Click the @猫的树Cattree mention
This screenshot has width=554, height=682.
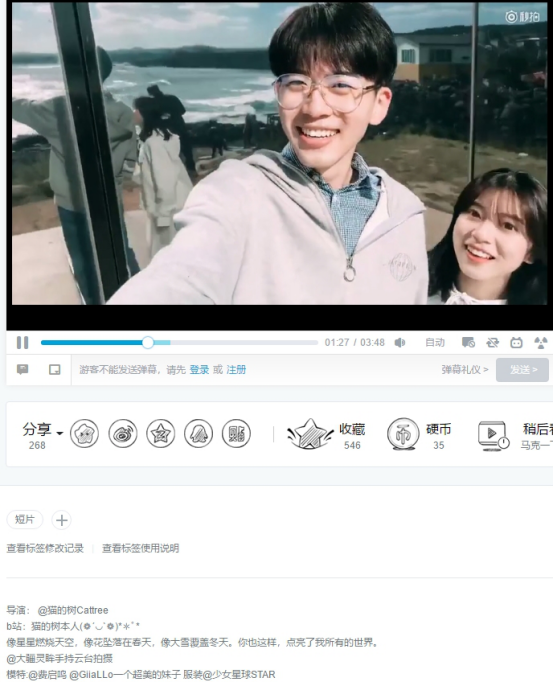[x=73, y=610]
